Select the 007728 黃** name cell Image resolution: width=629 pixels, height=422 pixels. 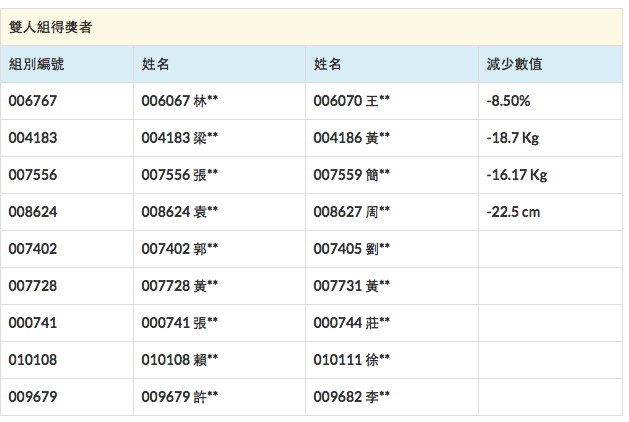click(x=180, y=286)
